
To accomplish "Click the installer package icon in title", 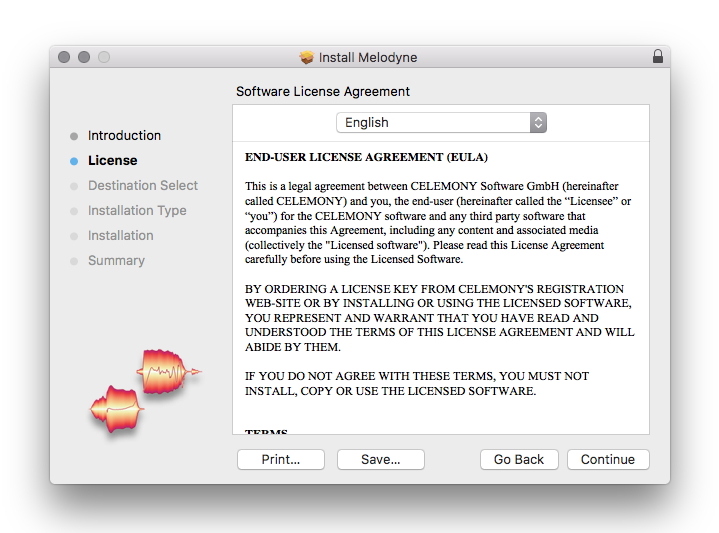I will pyautogui.click(x=306, y=57).
